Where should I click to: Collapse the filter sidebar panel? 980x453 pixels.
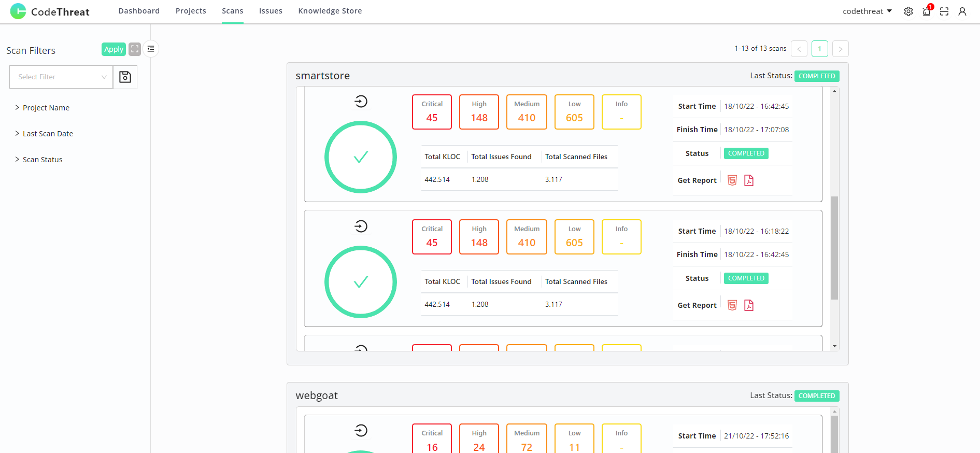pos(151,49)
